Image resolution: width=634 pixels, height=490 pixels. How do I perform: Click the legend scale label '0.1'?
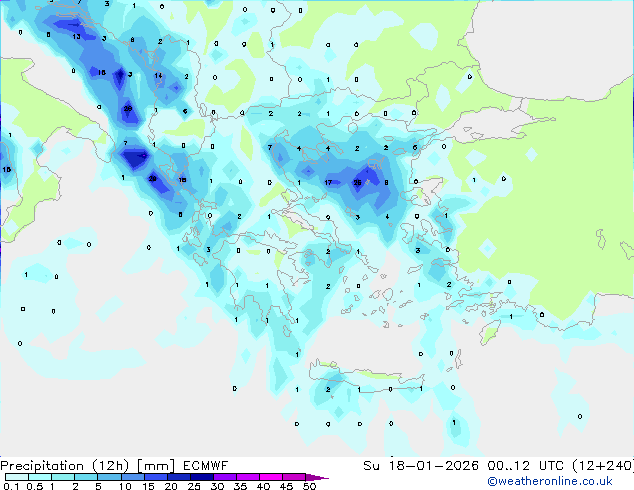(x=11, y=486)
